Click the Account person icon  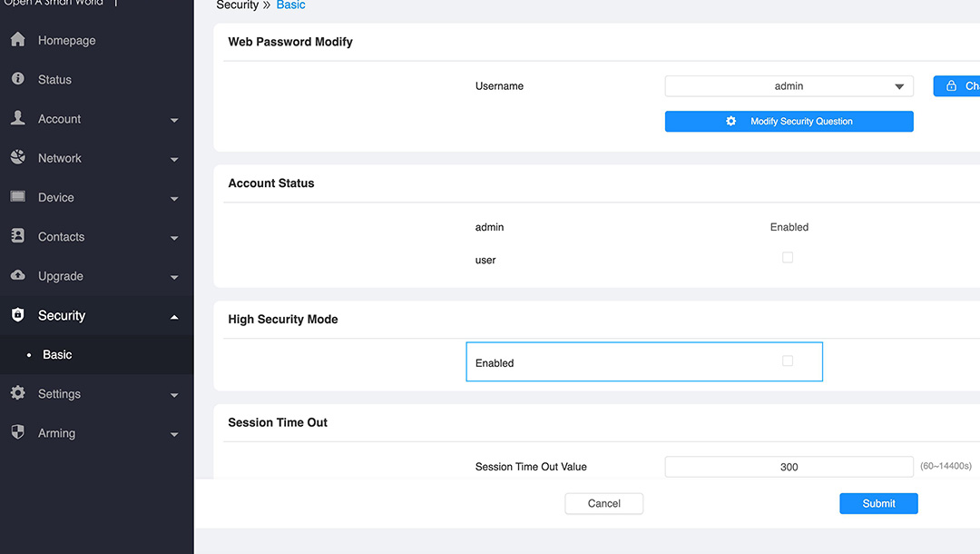pyautogui.click(x=17, y=119)
